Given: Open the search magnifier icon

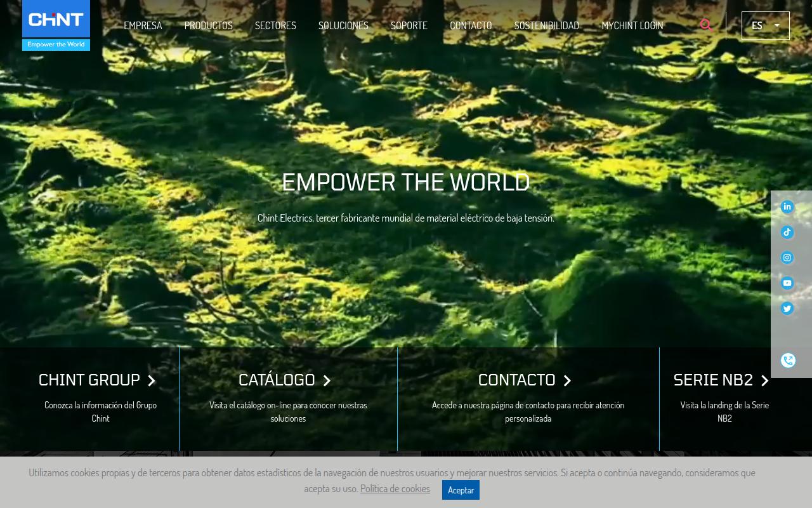Looking at the screenshot, I should (x=706, y=25).
